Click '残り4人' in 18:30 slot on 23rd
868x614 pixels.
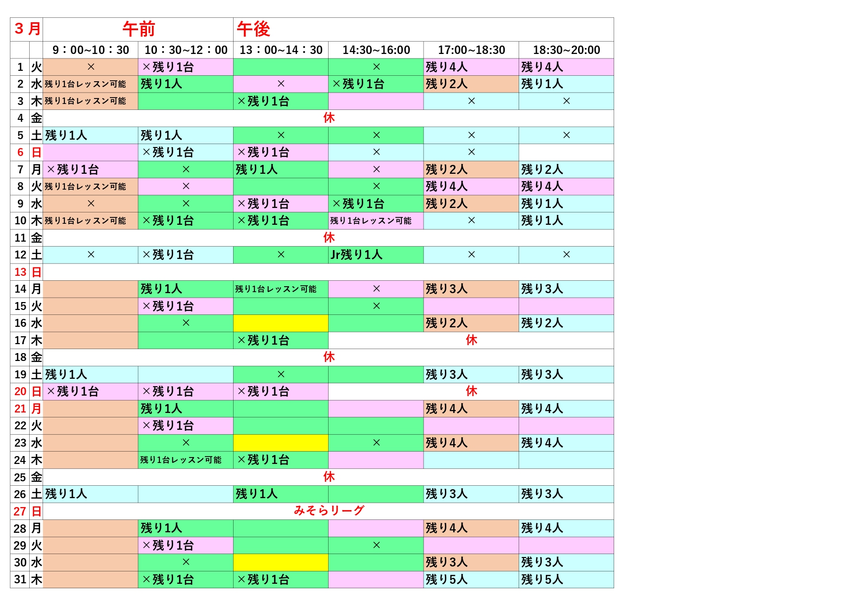[542, 443]
